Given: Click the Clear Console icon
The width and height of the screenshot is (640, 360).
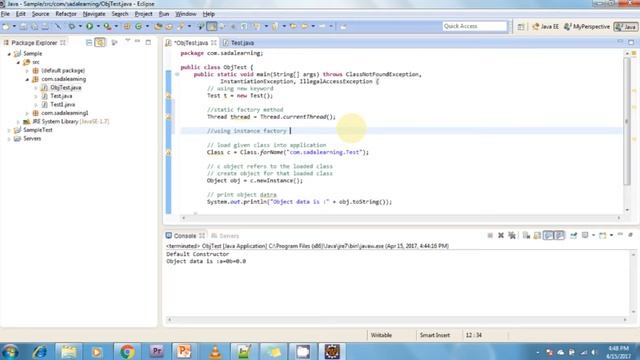Looking at the screenshot, I should coord(526,236).
